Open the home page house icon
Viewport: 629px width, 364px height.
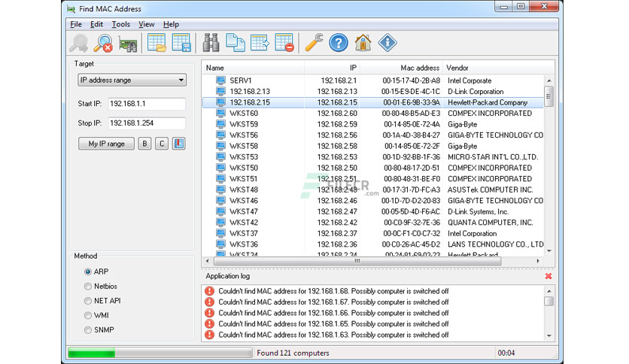point(363,43)
